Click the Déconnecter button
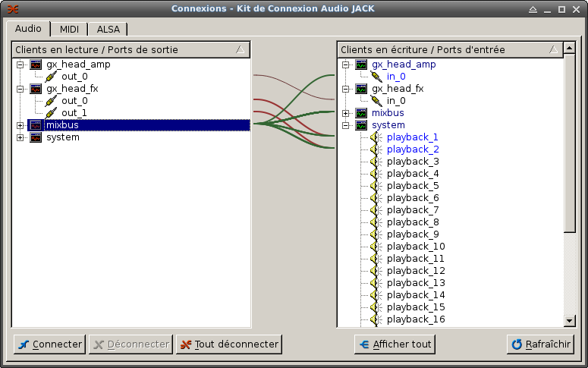The image size is (588, 368). click(x=130, y=344)
